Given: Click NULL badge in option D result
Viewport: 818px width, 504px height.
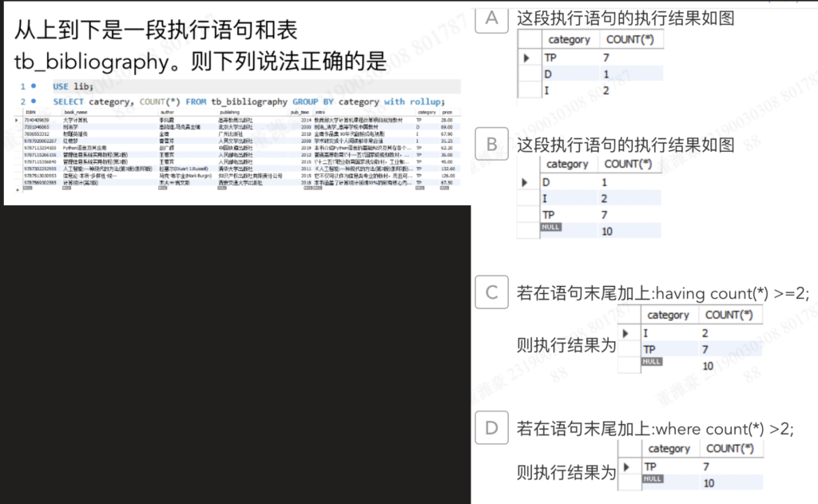Looking at the screenshot, I should point(652,479).
